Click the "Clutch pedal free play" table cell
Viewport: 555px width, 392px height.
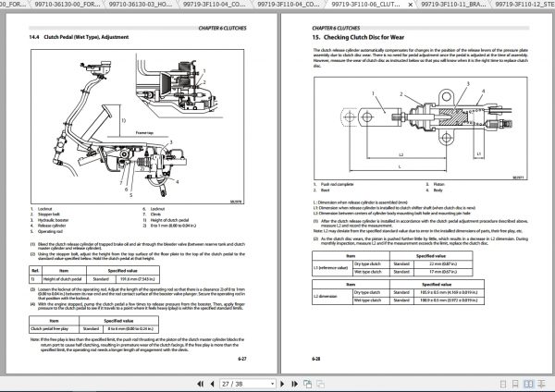pos(54,329)
